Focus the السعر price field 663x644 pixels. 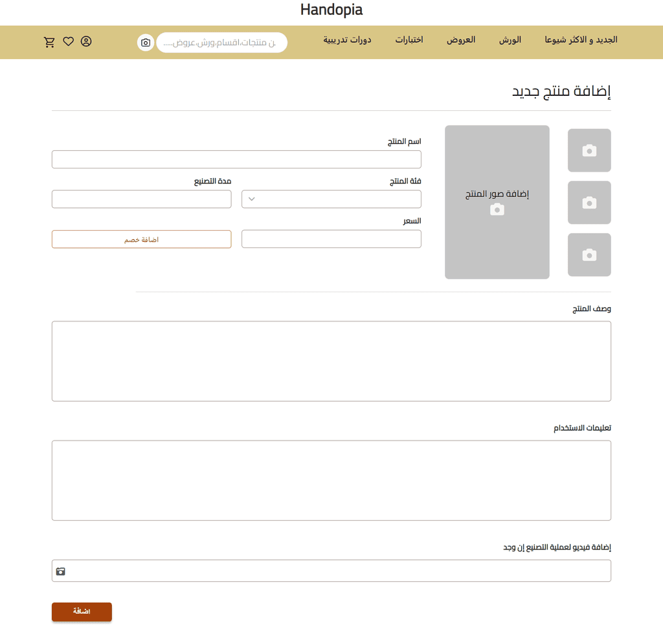[331, 238]
